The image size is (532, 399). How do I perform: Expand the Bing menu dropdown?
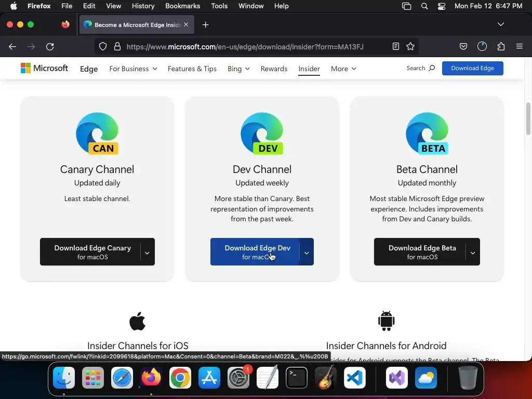click(238, 69)
